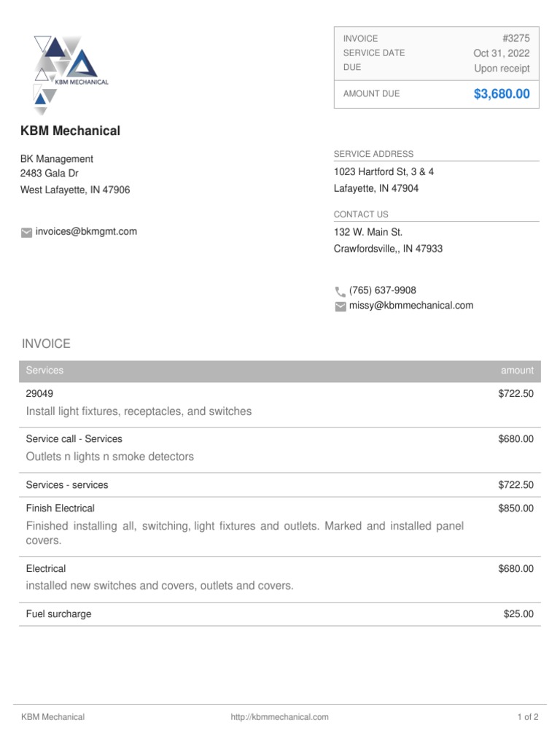The height and width of the screenshot is (747, 560).
Task: Select the Fuel surcharge line item
Action: pyautogui.click(x=59, y=614)
